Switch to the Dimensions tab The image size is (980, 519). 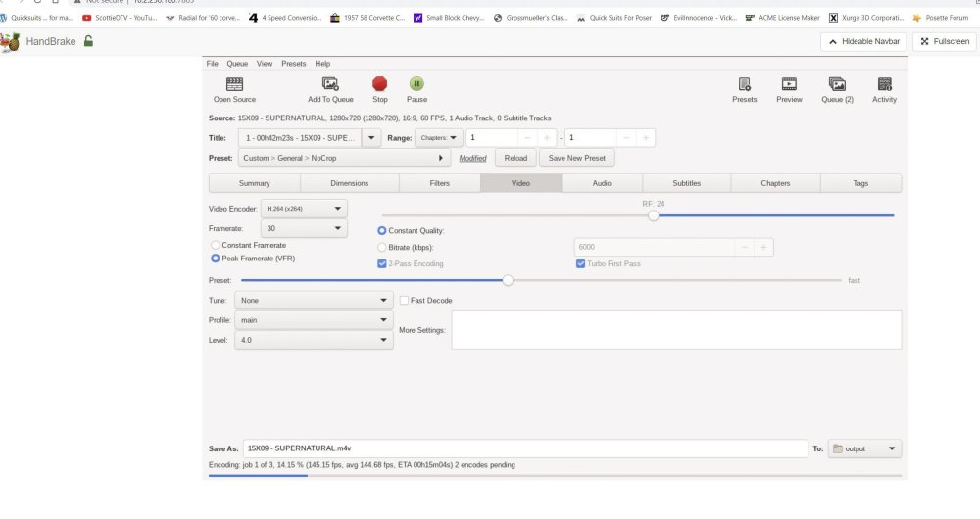(350, 183)
